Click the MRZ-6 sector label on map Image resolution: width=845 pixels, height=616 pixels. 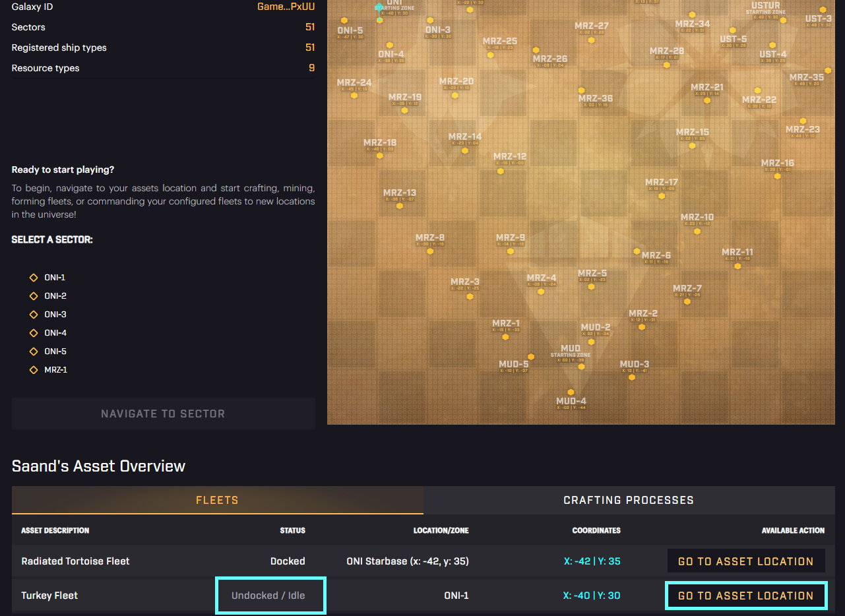656,255
